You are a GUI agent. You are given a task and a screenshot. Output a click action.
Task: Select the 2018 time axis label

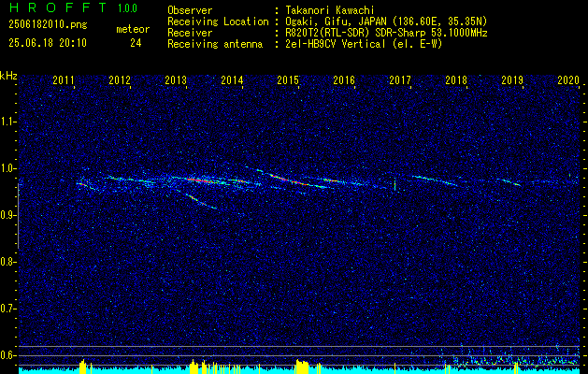click(456, 79)
